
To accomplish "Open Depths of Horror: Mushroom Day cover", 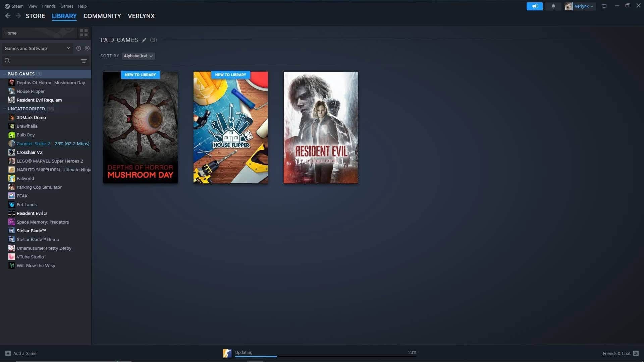I will pyautogui.click(x=141, y=127).
